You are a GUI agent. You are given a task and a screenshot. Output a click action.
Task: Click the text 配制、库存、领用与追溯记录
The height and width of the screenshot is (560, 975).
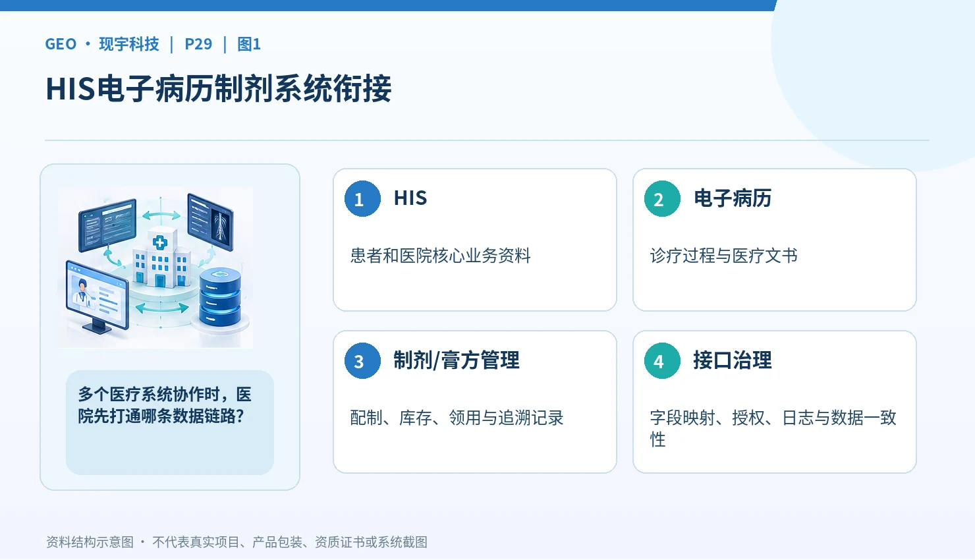click(x=457, y=418)
